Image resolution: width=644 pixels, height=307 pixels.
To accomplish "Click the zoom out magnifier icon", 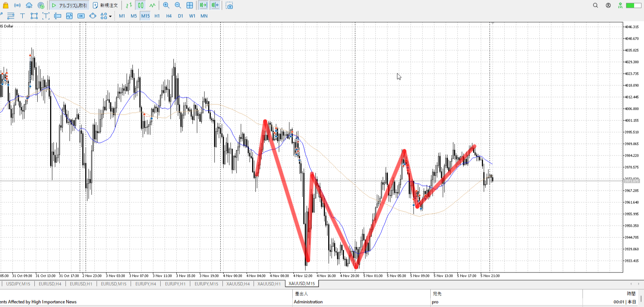I will tap(178, 5).
